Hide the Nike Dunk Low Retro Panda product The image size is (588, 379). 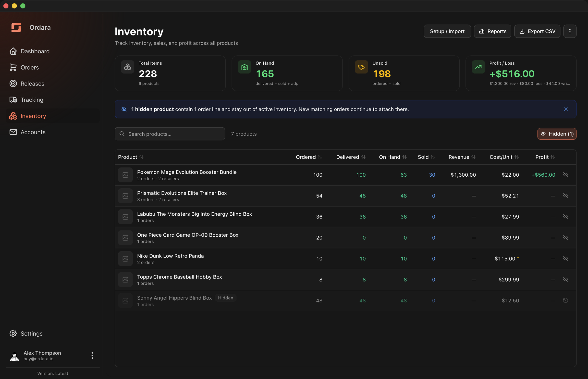(x=565, y=258)
